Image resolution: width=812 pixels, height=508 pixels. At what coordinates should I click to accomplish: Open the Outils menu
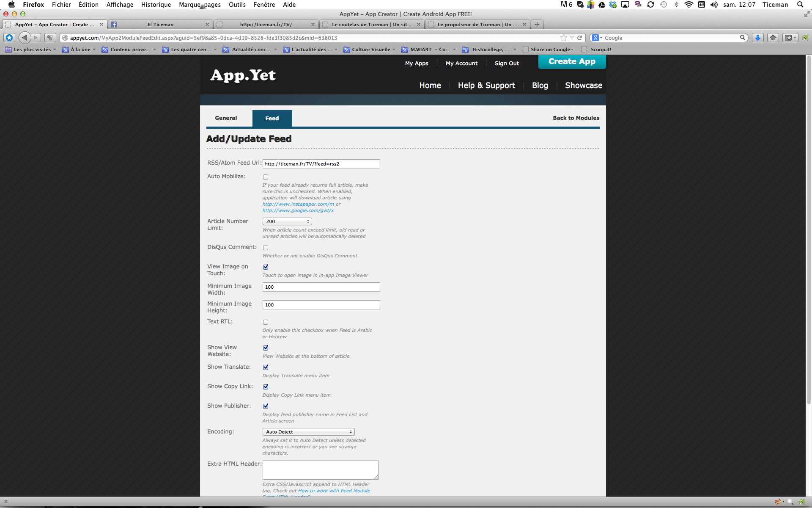point(237,5)
